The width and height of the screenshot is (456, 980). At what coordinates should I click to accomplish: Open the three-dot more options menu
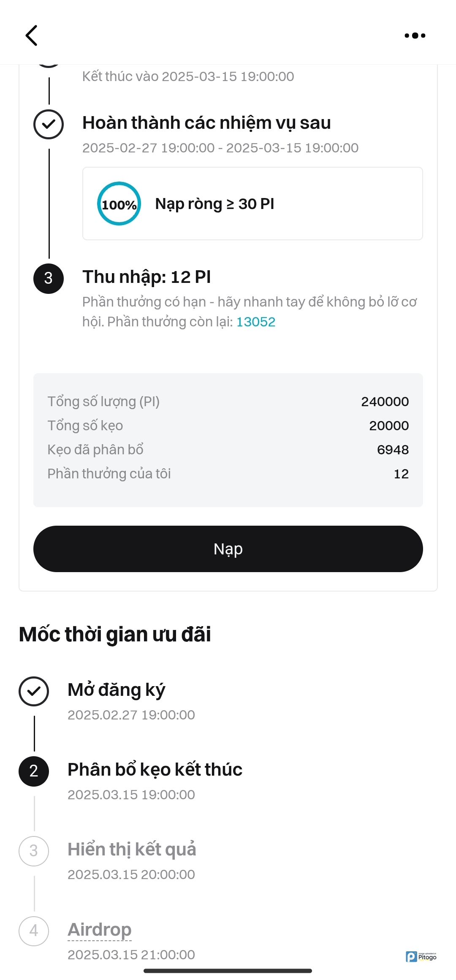pos(415,35)
